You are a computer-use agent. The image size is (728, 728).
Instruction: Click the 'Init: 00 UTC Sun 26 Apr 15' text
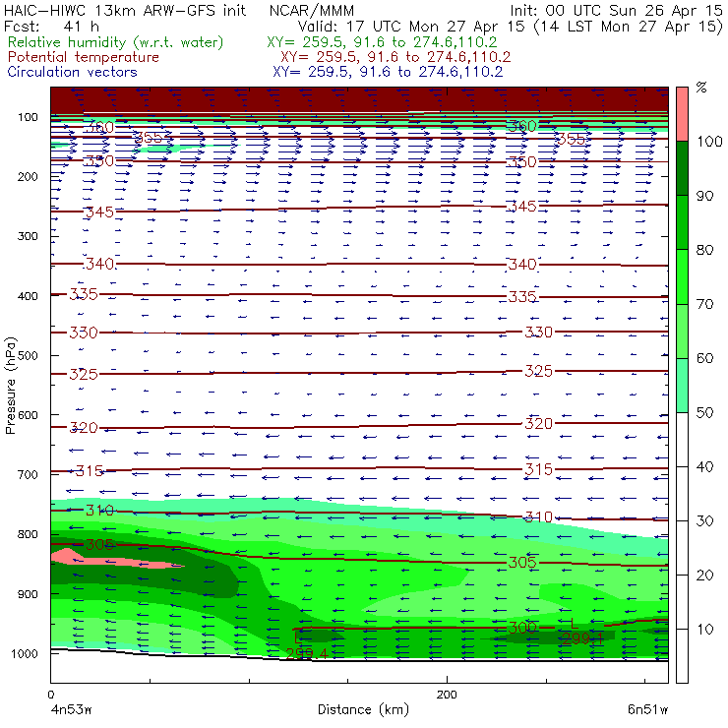(x=617, y=11)
